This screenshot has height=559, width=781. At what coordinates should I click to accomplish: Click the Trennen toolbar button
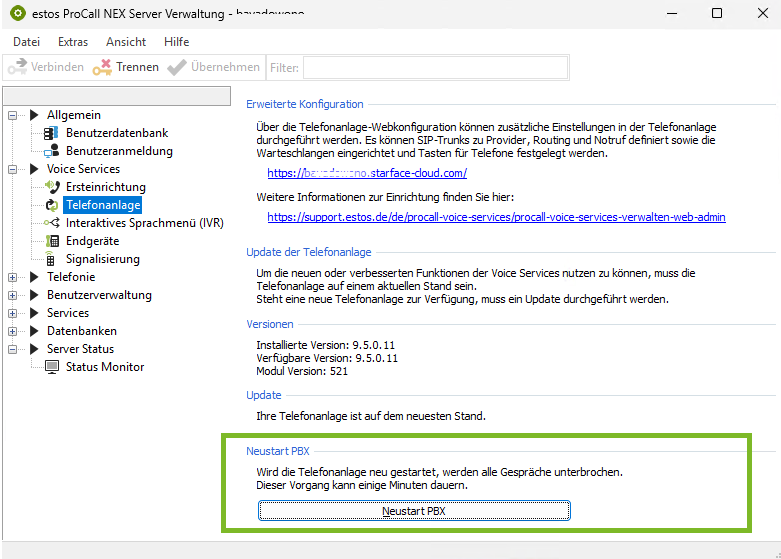point(125,67)
